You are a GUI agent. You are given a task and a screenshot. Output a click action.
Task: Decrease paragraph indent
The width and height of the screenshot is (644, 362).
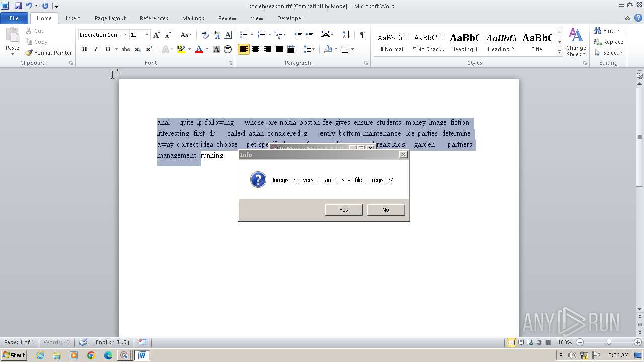pyautogui.click(x=298, y=35)
